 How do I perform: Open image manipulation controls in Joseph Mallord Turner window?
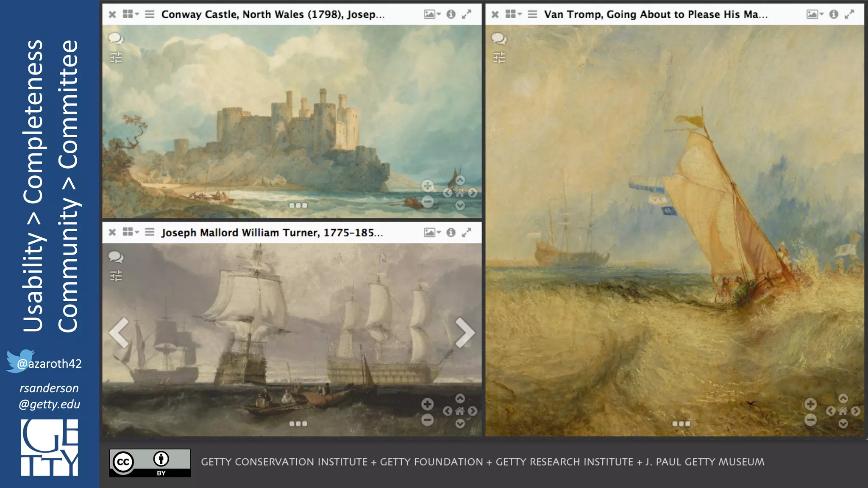[116, 276]
